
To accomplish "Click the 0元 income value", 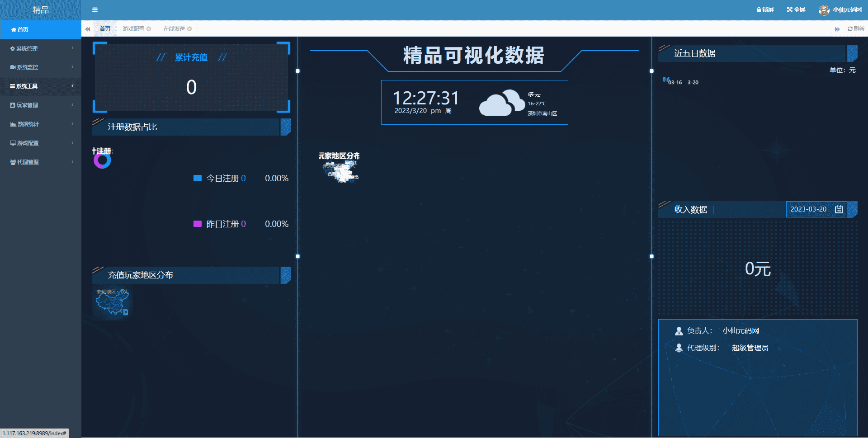I will (x=758, y=269).
